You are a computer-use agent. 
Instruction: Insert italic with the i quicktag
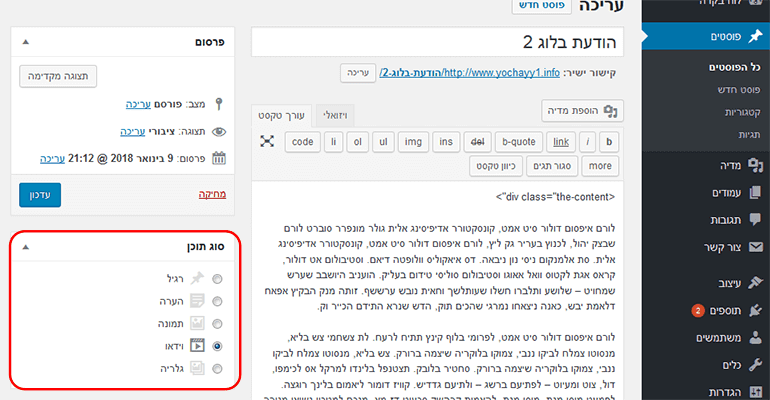(x=587, y=142)
